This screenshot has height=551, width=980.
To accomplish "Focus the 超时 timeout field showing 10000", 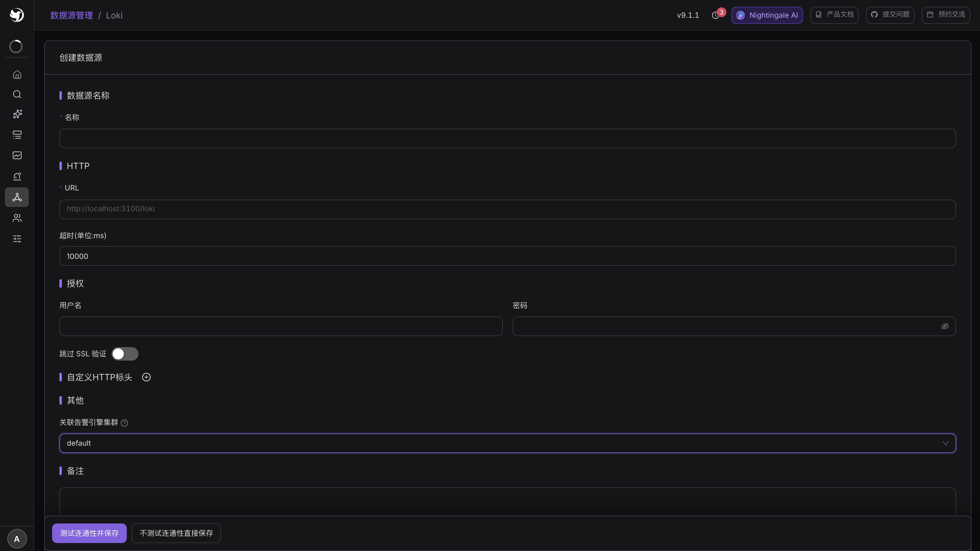I will pos(507,256).
